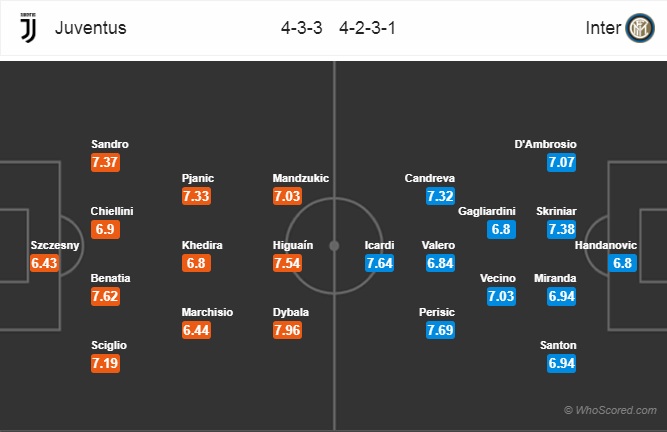The height and width of the screenshot is (432, 667).
Task: Open the Juventus team name link
Action: pyautogui.click(x=91, y=28)
